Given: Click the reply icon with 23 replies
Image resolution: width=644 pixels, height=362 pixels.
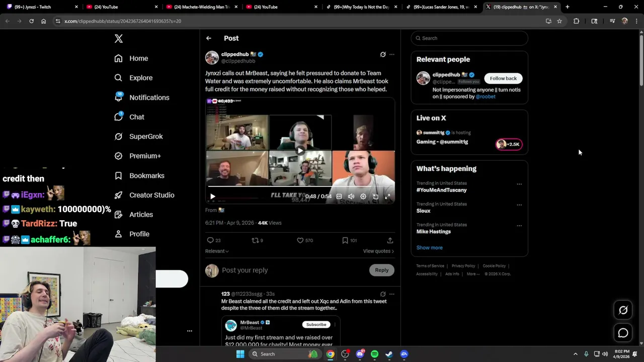Looking at the screenshot, I should (214, 240).
